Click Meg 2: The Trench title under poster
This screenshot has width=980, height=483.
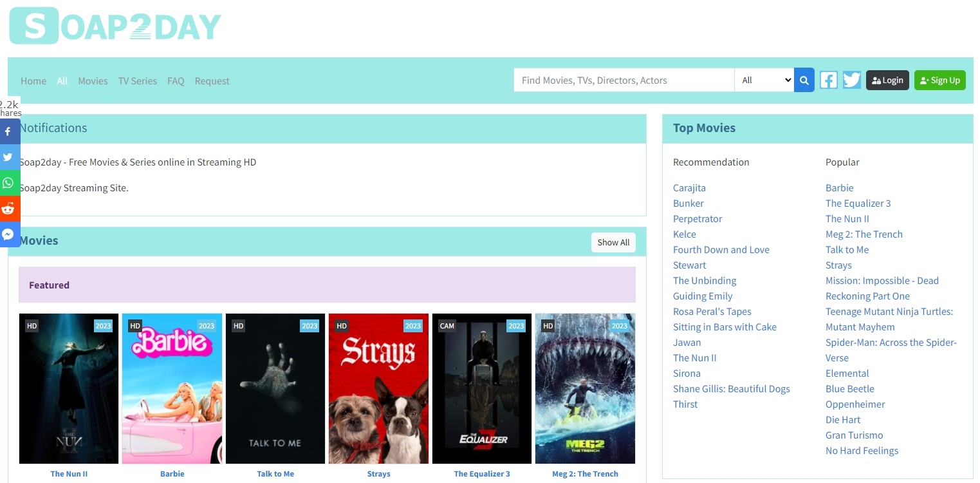pyautogui.click(x=585, y=474)
